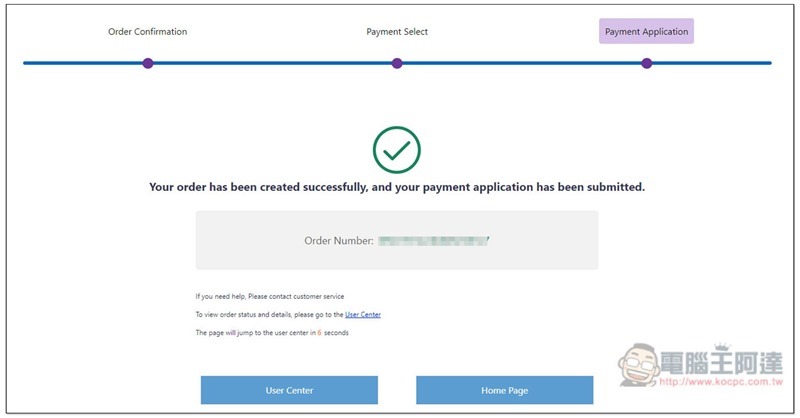Select the highlighted Payment Application step

coord(646,32)
